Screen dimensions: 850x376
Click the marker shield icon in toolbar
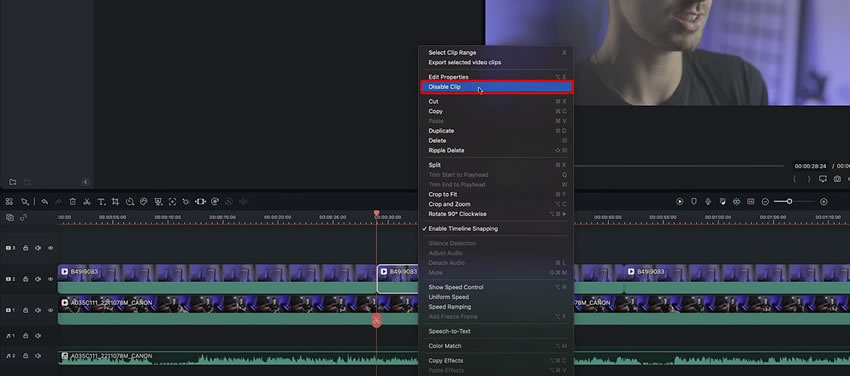[x=693, y=202]
